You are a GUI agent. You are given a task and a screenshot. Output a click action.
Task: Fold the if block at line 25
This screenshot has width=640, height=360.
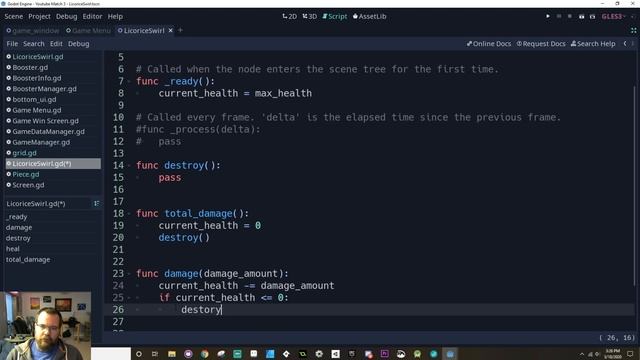[x=129, y=298]
